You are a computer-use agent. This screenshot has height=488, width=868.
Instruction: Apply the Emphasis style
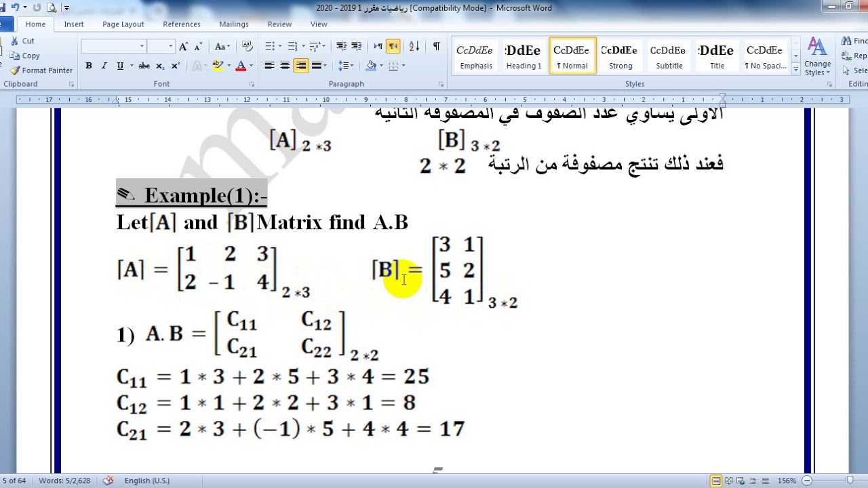tap(475, 56)
